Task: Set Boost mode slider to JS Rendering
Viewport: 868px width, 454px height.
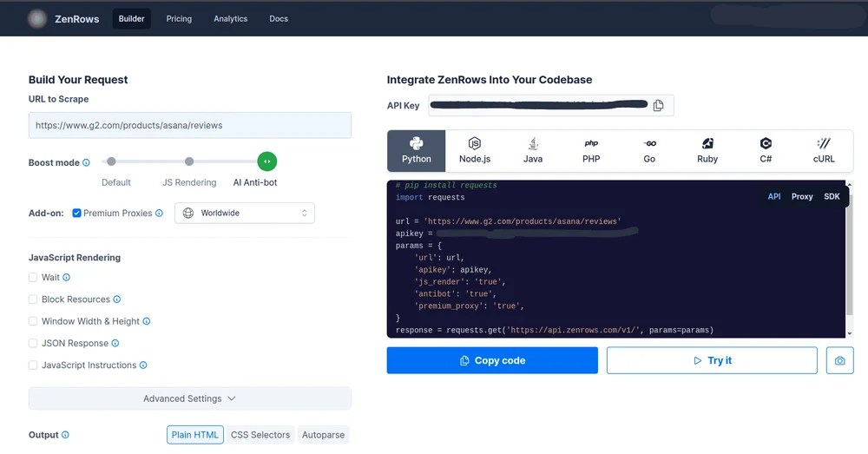Action: click(189, 161)
